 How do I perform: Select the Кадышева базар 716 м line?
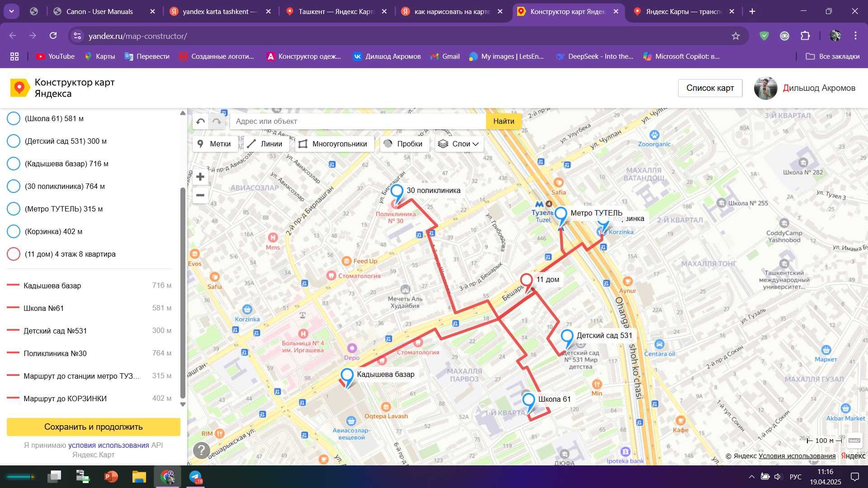[89, 286]
